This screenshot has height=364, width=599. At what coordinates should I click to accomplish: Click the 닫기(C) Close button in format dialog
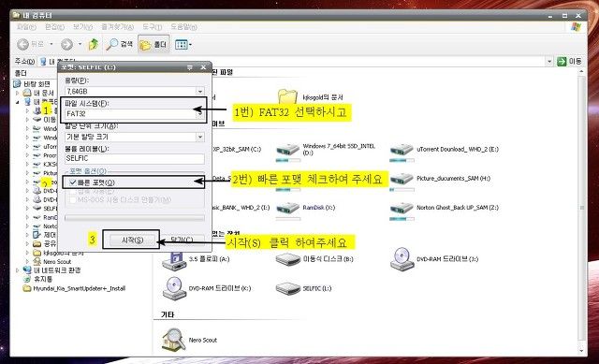pos(182,240)
